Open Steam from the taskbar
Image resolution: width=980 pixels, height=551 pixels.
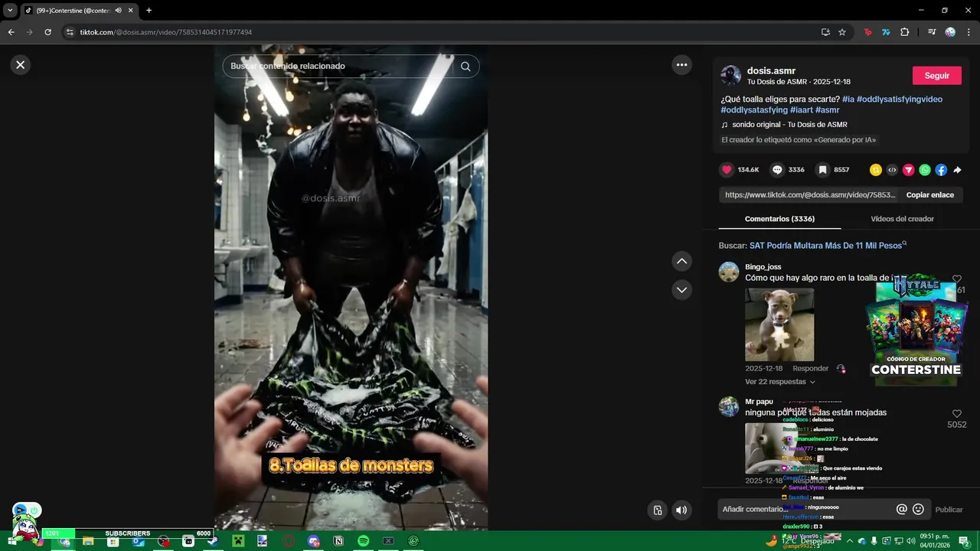click(x=212, y=541)
